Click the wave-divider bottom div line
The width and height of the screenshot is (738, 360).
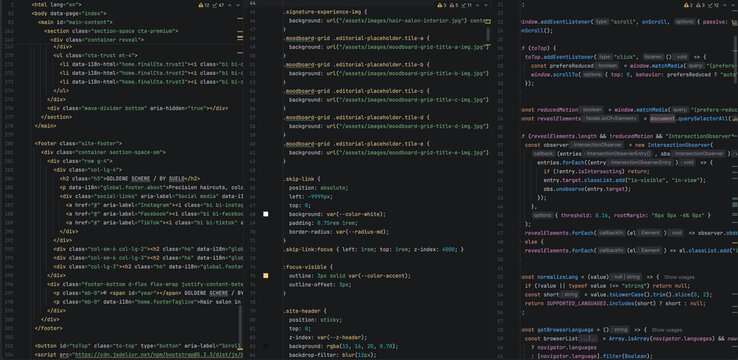tap(137, 108)
